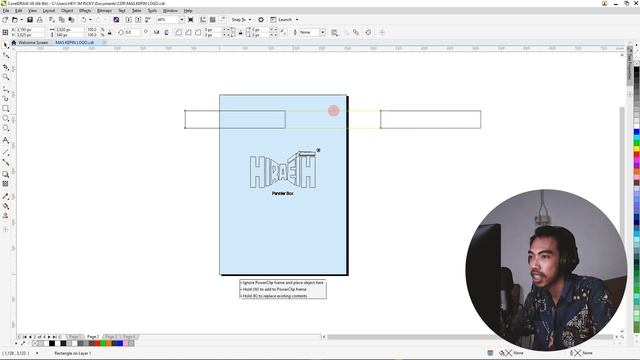Jump to the last page arrow
Viewport: 640px width, 360px height.
(54, 337)
